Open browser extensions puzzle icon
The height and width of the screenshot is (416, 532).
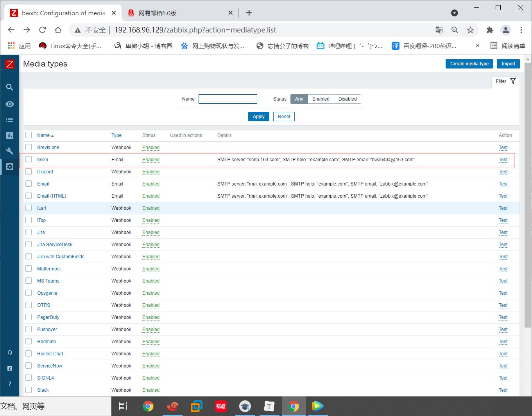pos(490,30)
